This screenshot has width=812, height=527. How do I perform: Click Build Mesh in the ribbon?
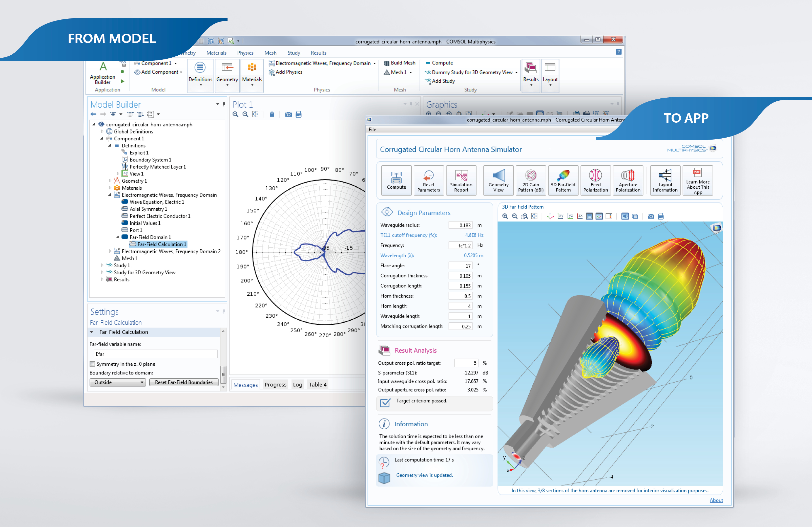(400, 63)
